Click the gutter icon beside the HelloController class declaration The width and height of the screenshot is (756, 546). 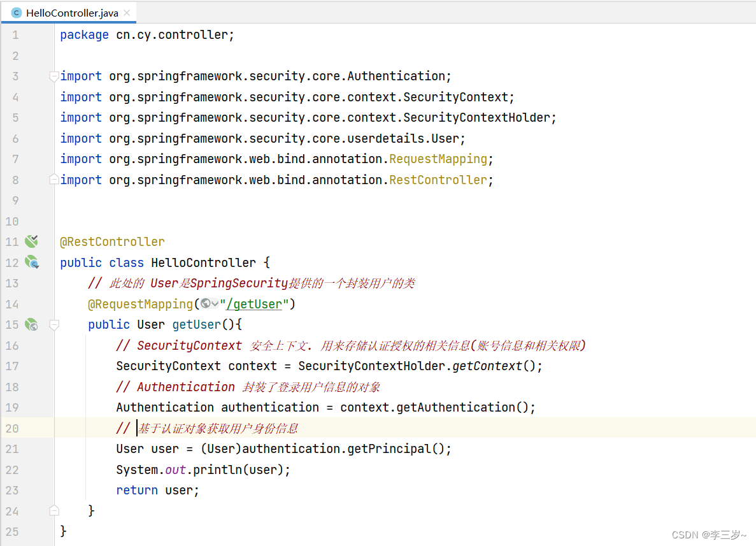coord(31,262)
